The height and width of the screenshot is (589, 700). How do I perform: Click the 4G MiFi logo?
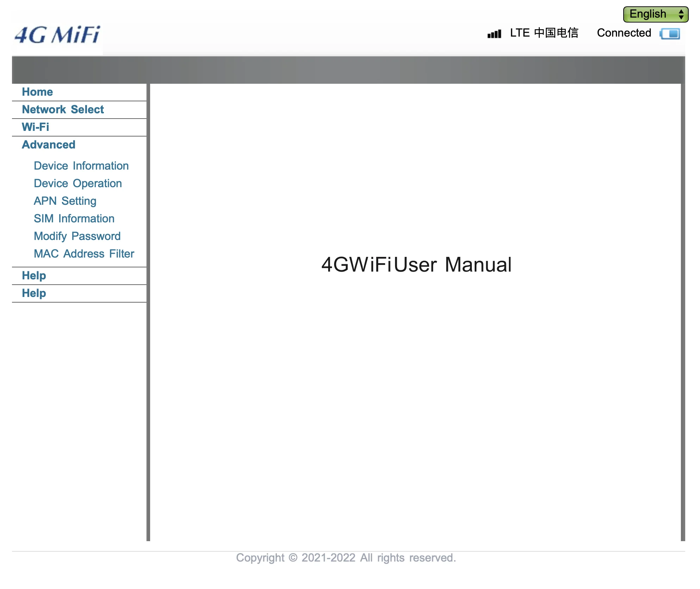57,35
